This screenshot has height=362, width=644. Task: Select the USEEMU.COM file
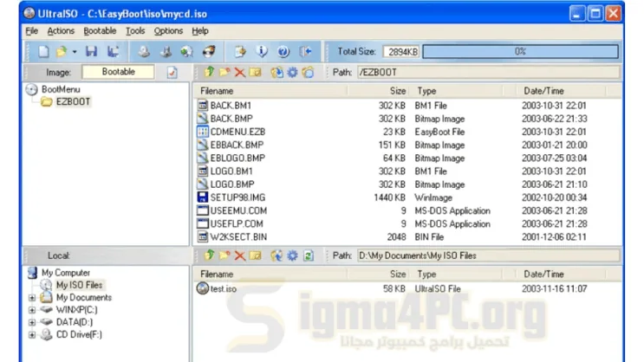click(238, 210)
